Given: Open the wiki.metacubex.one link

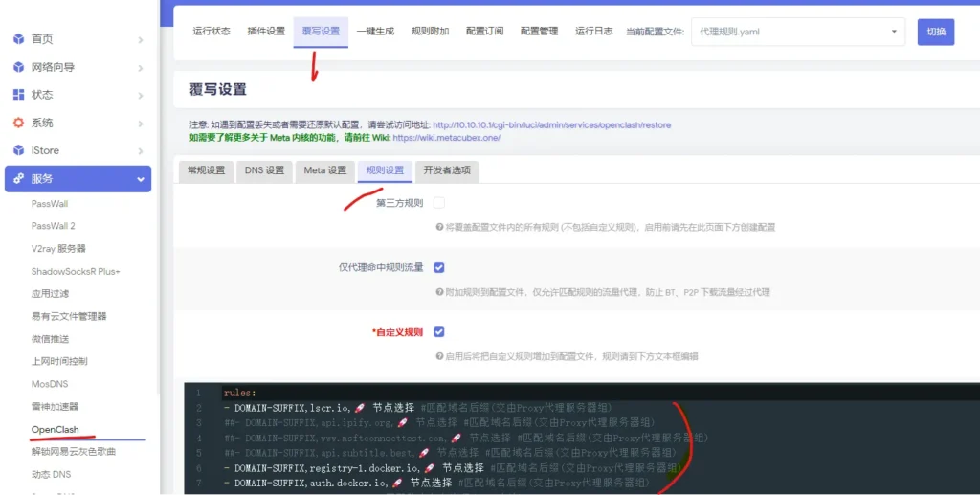Looking at the screenshot, I should [447, 138].
